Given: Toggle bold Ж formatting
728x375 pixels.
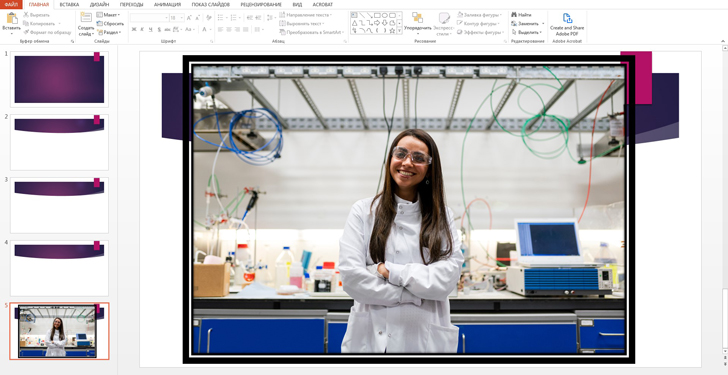Looking at the screenshot, I should point(134,29).
